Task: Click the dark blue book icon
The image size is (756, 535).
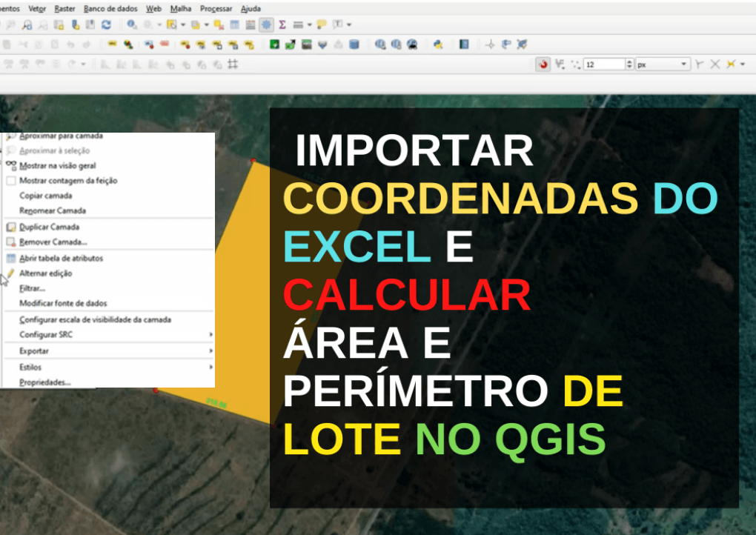Action: [464, 44]
